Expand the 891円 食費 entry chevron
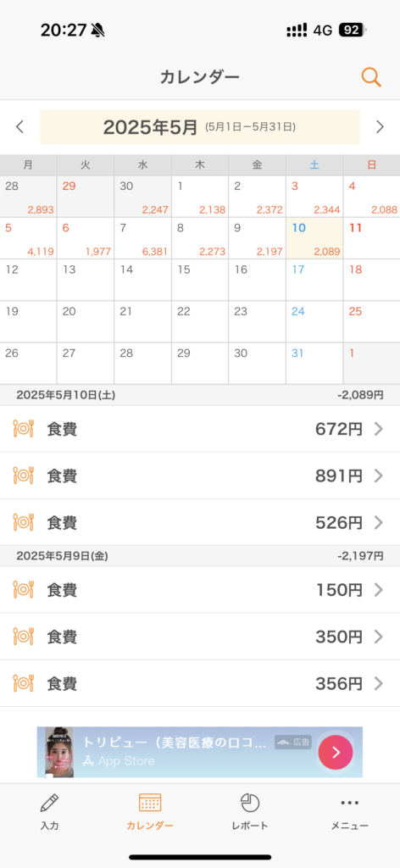The width and height of the screenshot is (400, 868). click(379, 476)
